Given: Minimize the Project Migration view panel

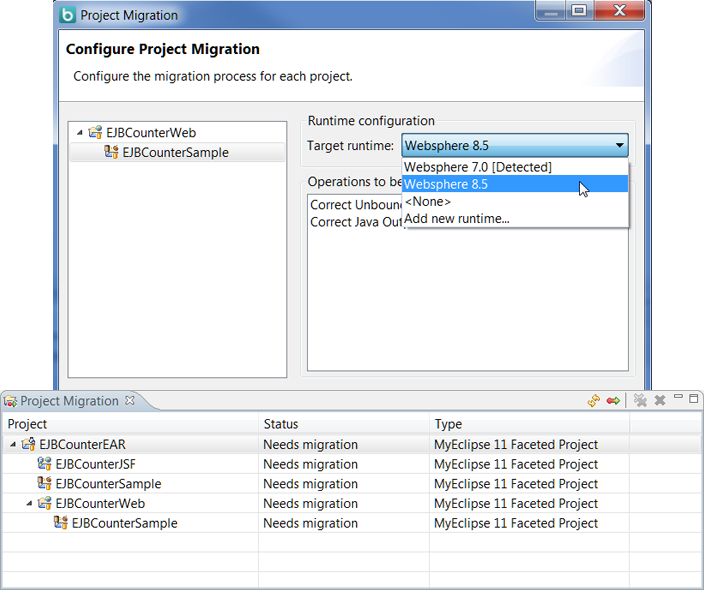Looking at the screenshot, I should click(677, 398).
